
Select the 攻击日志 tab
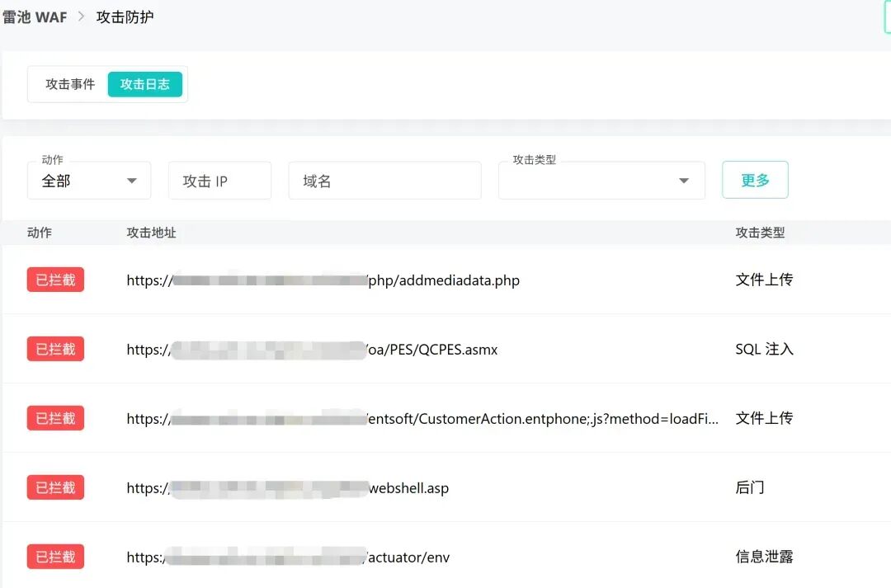pyautogui.click(x=145, y=83)
